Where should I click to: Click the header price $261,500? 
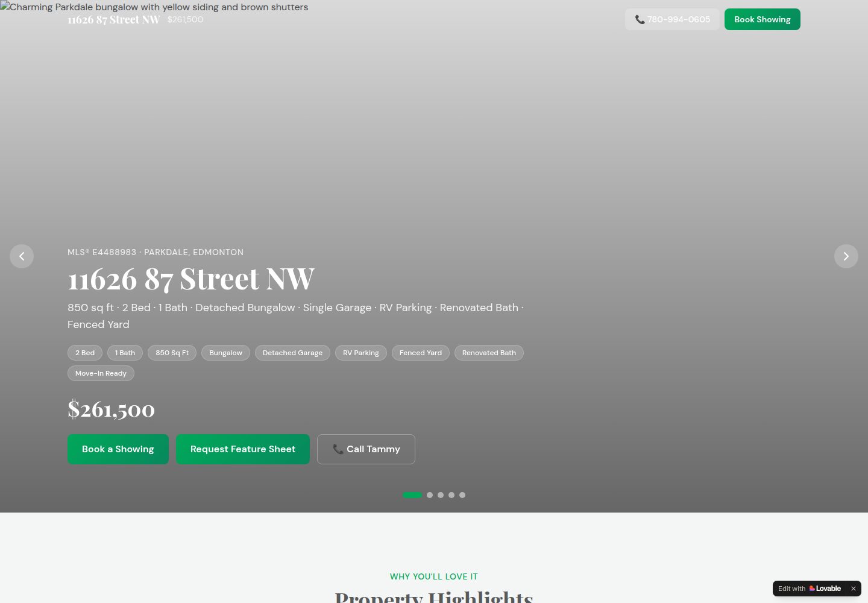click(x=185, y=19)
